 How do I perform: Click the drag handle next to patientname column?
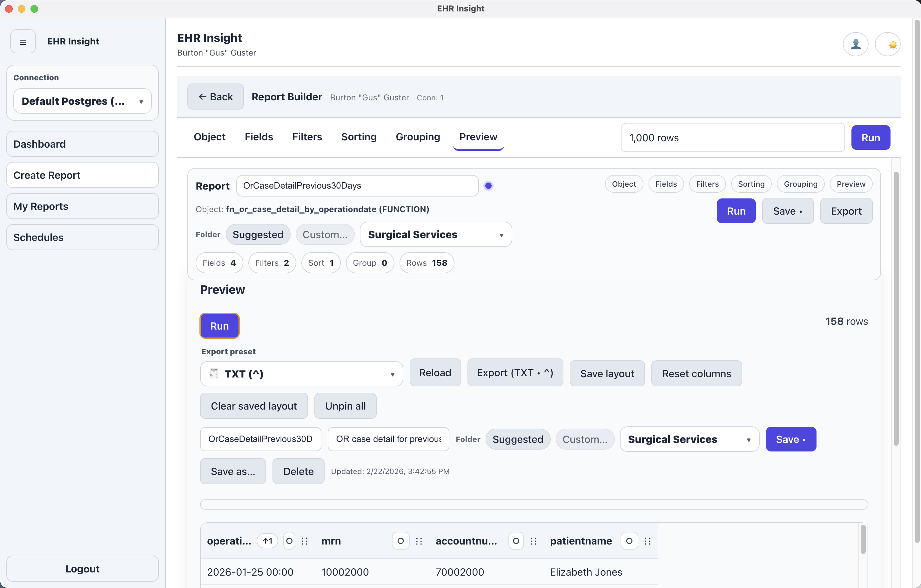coord(648,541)
